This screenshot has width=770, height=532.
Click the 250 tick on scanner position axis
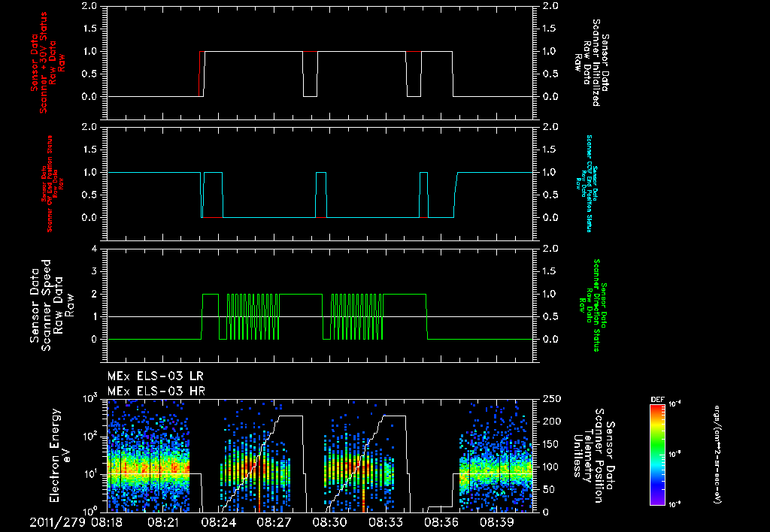tap(550, 399)
